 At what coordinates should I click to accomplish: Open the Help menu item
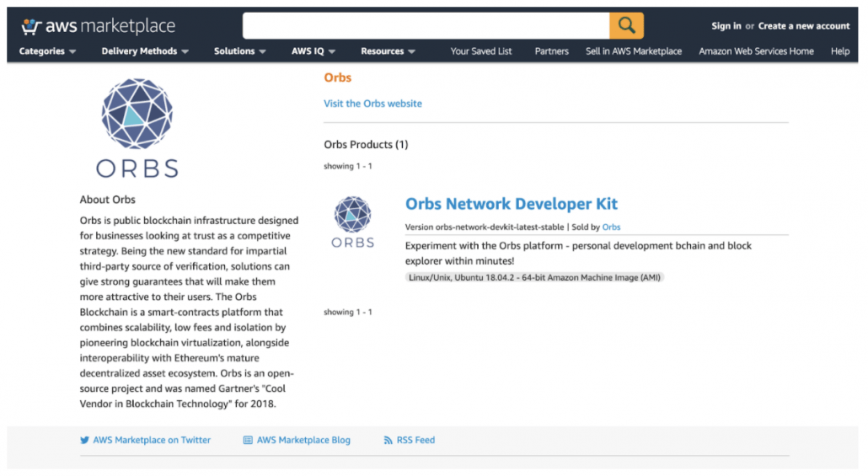click(x=839, y=51)
